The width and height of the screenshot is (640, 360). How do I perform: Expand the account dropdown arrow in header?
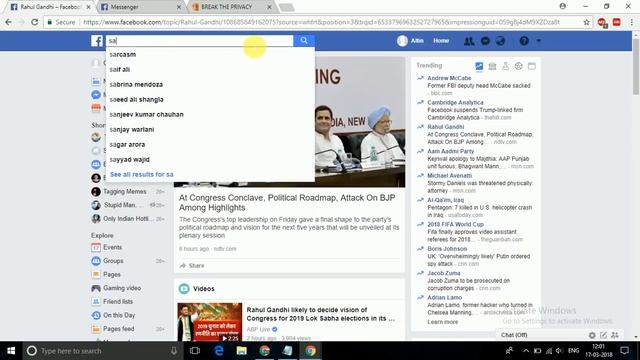click(x=539, y=41)
